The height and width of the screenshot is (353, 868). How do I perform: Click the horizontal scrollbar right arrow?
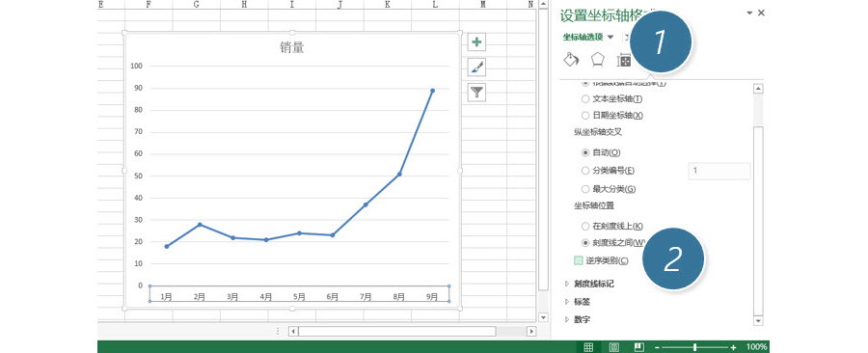(531, 332)
